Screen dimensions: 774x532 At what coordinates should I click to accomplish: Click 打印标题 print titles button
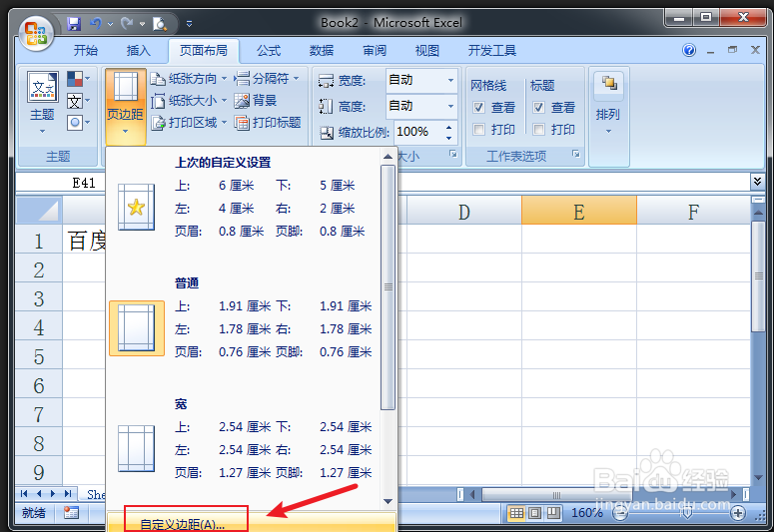point(268,123)
